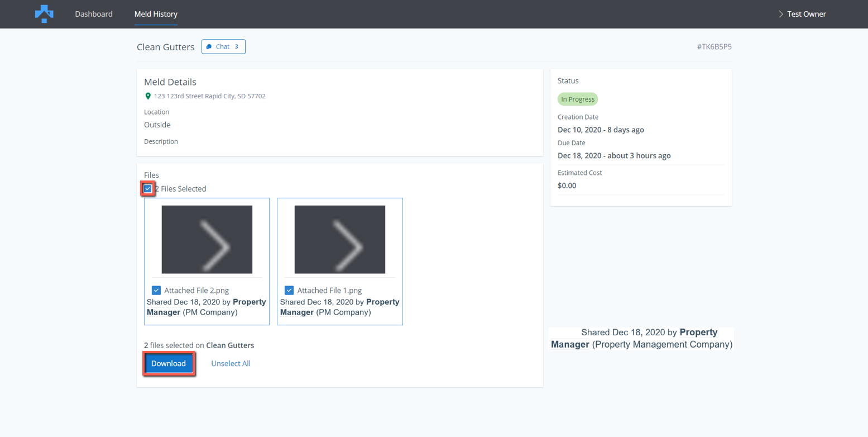868x437 pixels.
Task: Open the Test Owner account menu
Action: pos(806,14)
